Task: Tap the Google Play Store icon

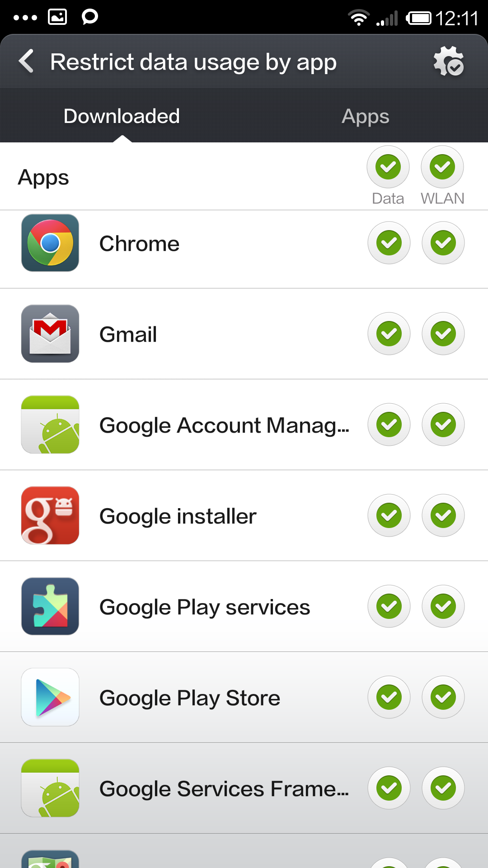Action: (50, 697)
